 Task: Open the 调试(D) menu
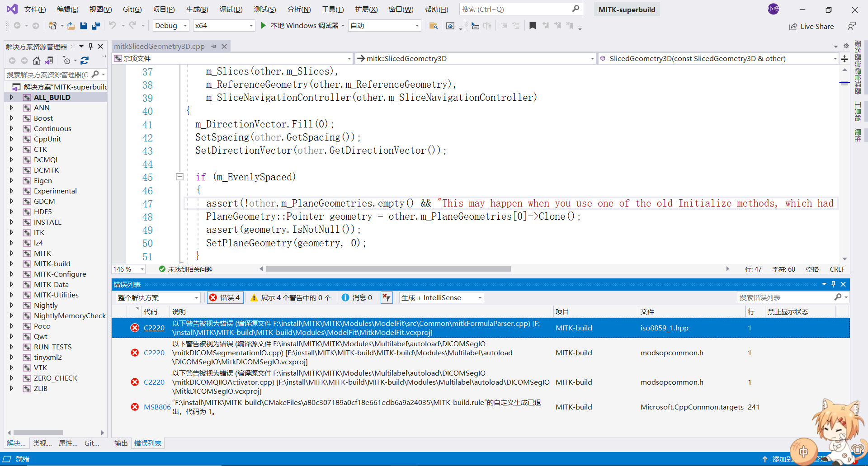point(231,9)
